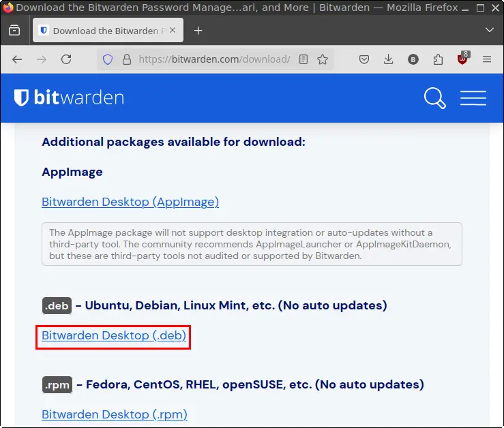The width and height of the screenshot is (504, 428).
Task: Toggle Reader View icon in address bar
Action: pos(303,59)
